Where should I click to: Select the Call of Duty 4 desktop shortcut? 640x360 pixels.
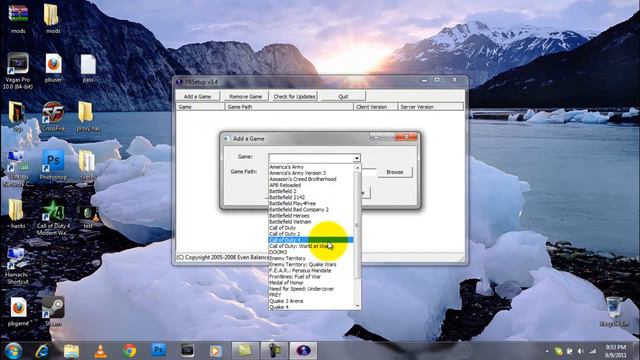[x=53, y=216]
